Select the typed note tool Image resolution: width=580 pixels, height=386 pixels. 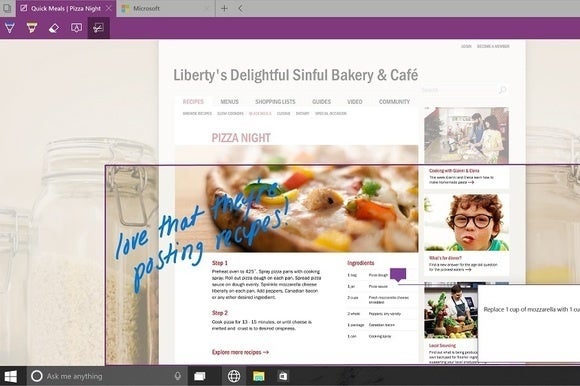[76, 28]
